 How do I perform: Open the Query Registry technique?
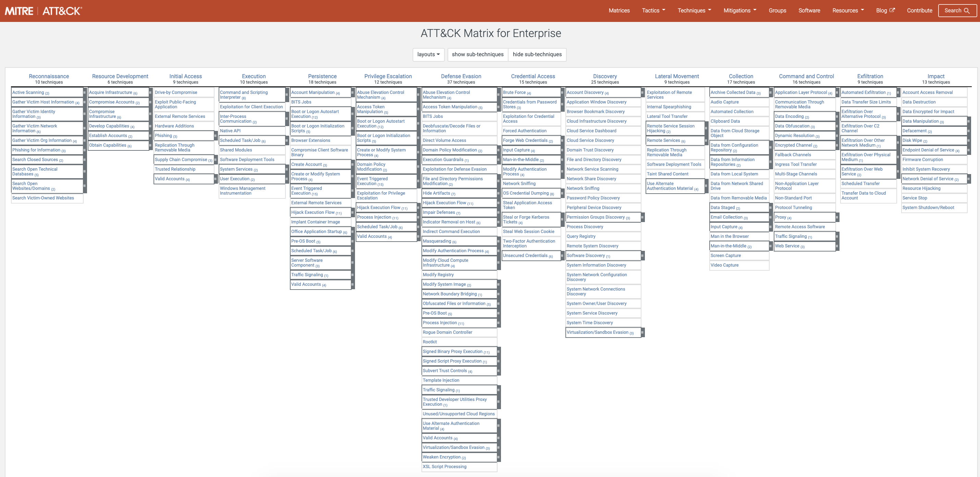(x=581, y=236)
